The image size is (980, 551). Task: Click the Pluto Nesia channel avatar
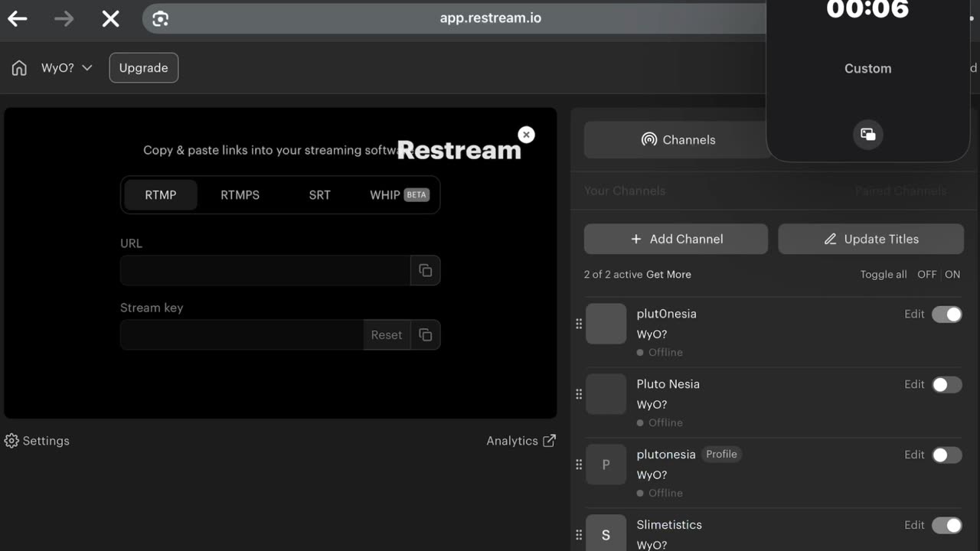[x=606, y=394]
